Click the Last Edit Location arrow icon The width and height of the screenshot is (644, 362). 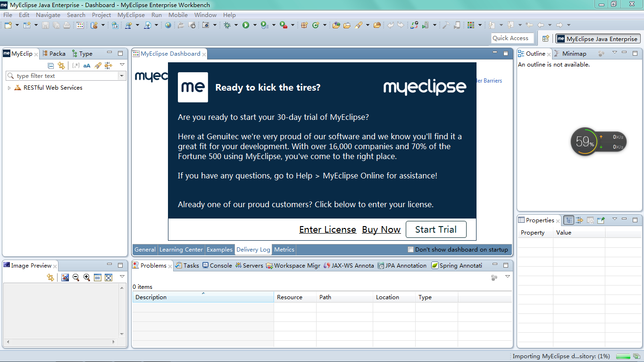point(529,25)
